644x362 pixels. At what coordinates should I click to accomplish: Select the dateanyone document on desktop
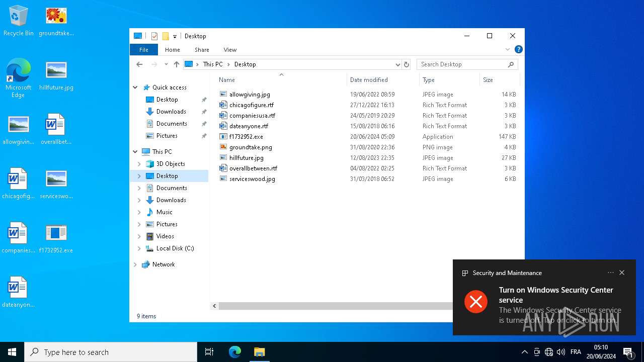pos(19,293)
